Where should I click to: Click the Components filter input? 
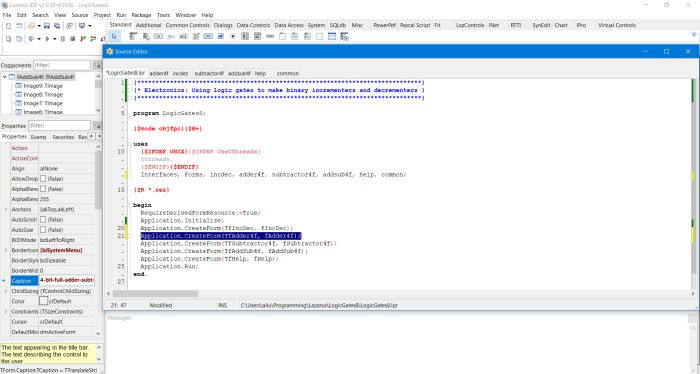coord(62,65)
